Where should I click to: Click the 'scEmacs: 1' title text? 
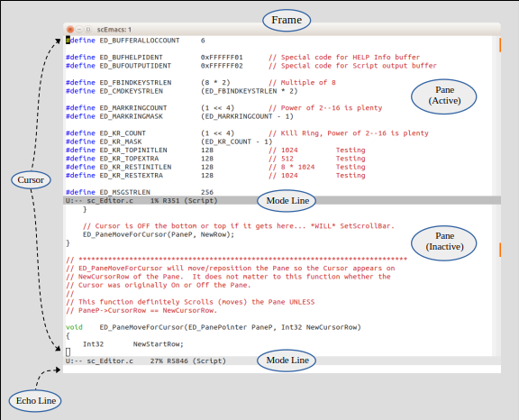click(x=114, y=30)
